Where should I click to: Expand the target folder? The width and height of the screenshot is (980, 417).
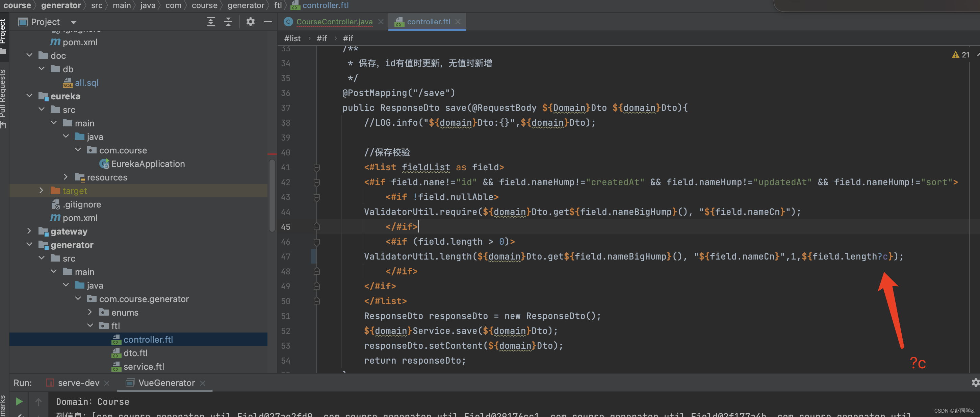[42, 190]
